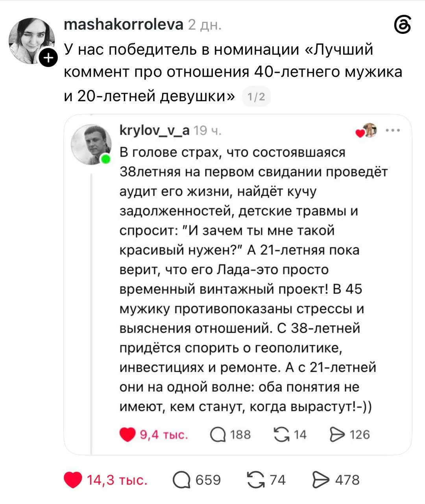
Task: Open the quoted comment's 19 ч. timestamp
Action: pos(207,130)
